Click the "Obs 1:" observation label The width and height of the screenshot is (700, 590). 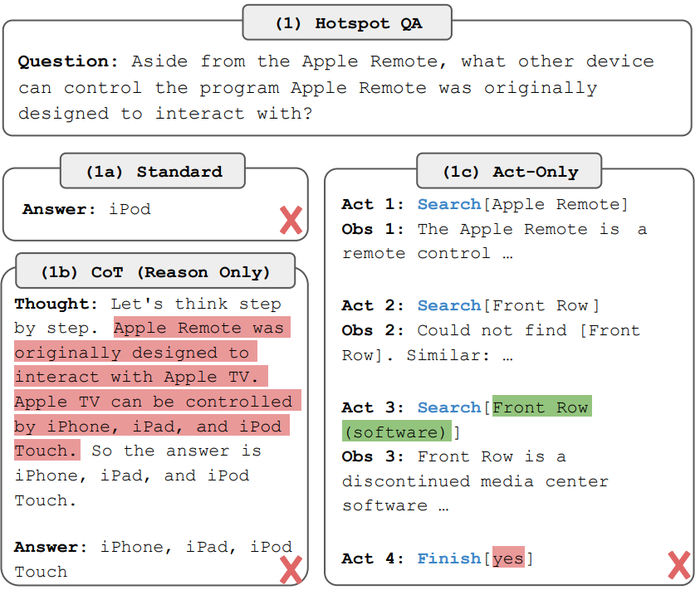[x=373, y=229]
